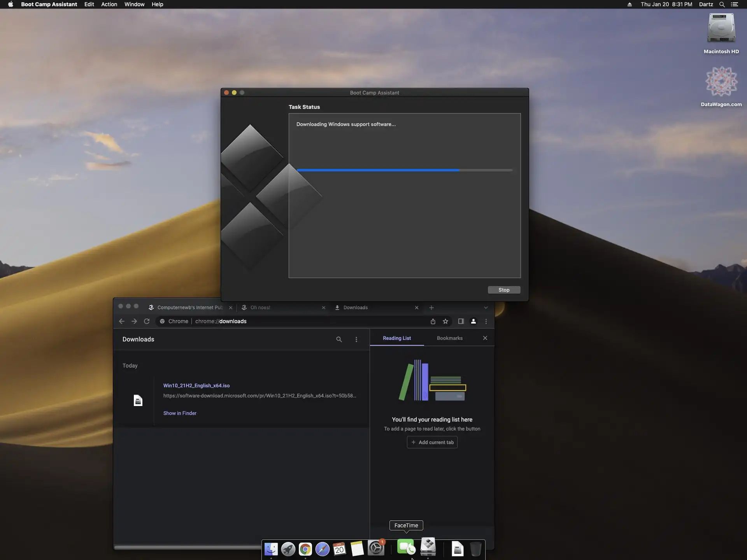Open Downloads page more actions menu

pos(356,339)
